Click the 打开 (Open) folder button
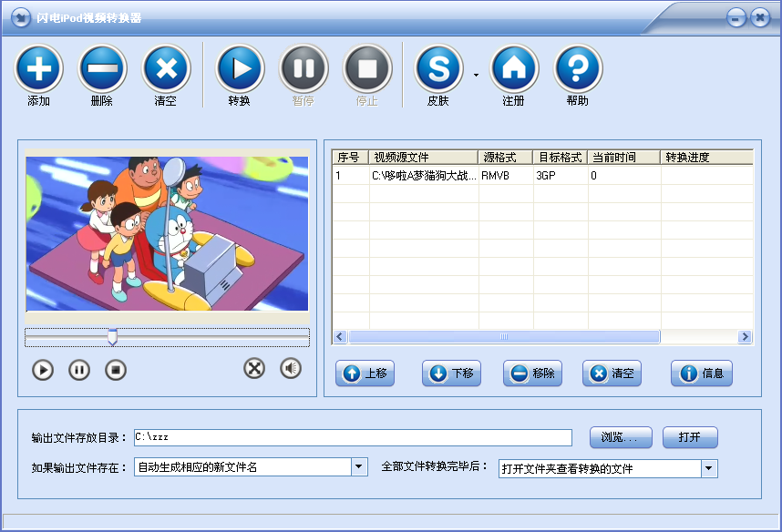This screenshot has width=782, height=532. coord(690,437)
